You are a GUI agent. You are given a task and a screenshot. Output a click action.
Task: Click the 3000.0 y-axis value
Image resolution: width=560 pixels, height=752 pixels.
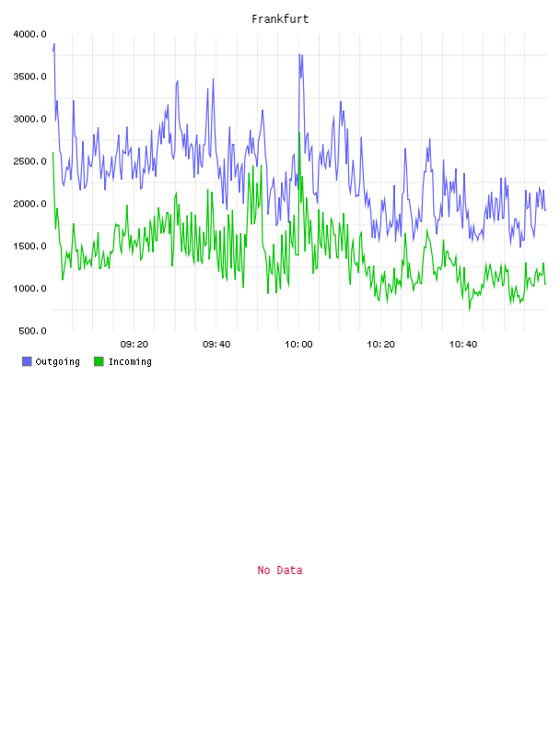(x=29, y=119)
